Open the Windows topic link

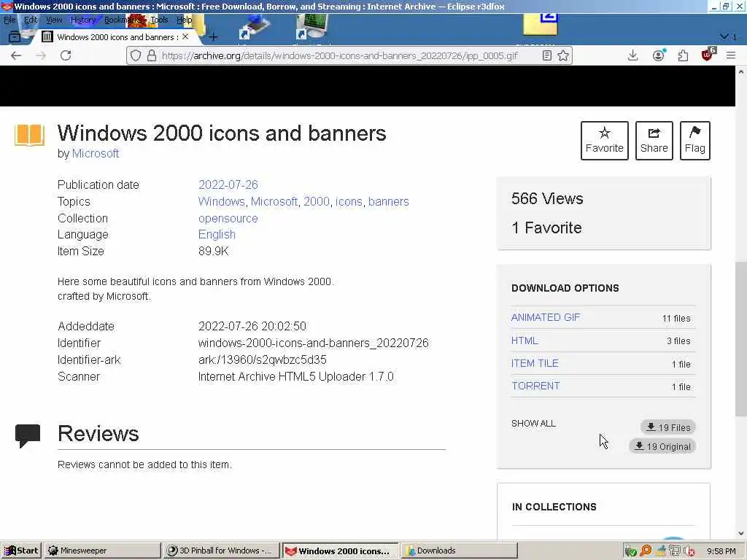(x=222, y=201)
